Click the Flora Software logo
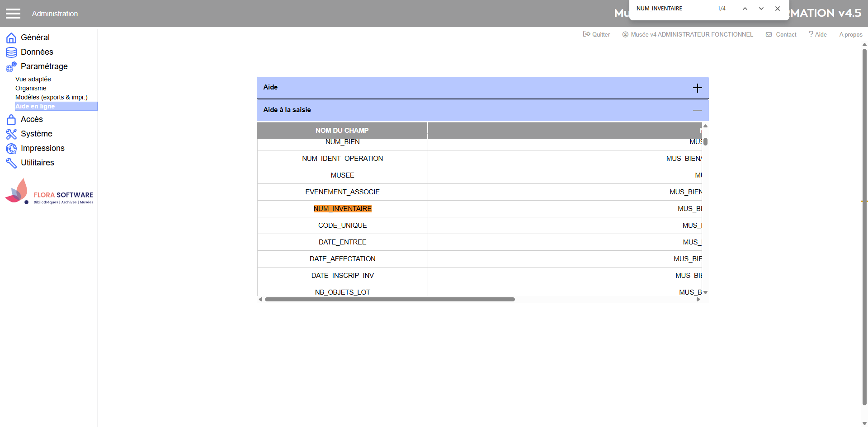 pyautogui.click(x=49, y=192)
